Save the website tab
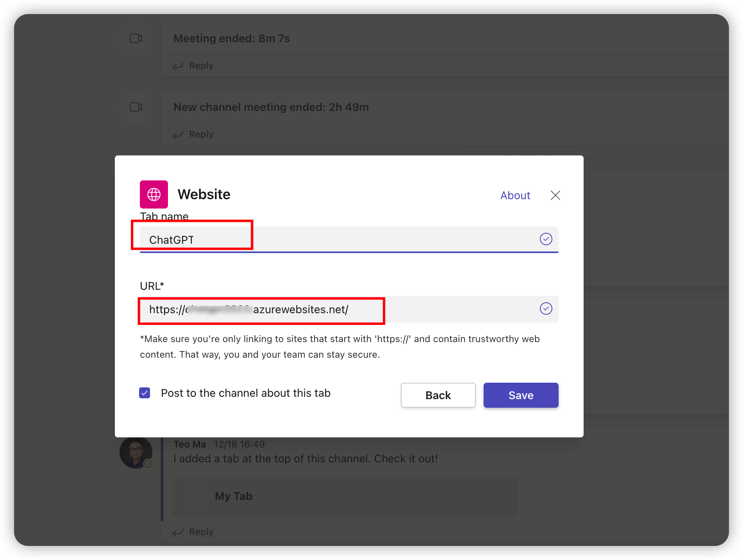 coord(521,395)
